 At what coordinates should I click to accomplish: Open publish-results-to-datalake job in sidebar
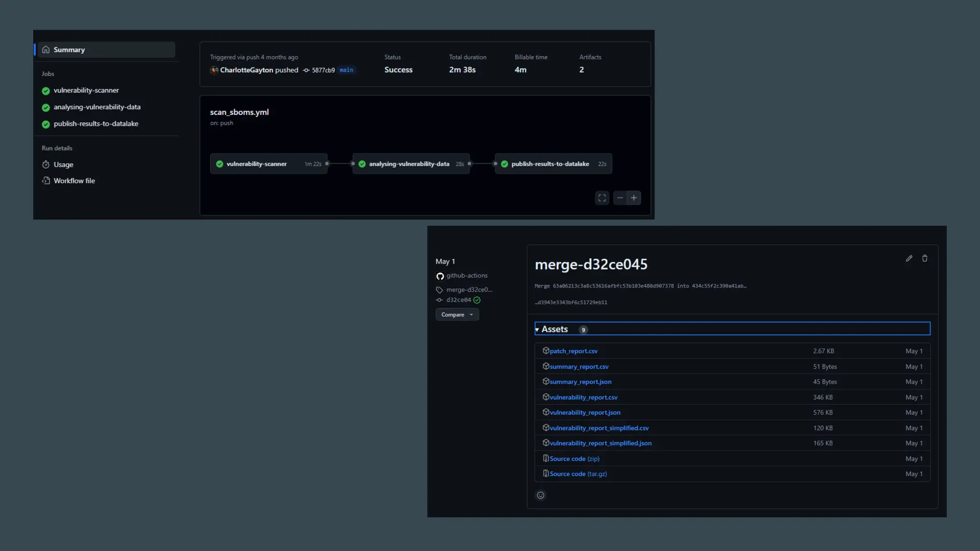coord(96,124)
